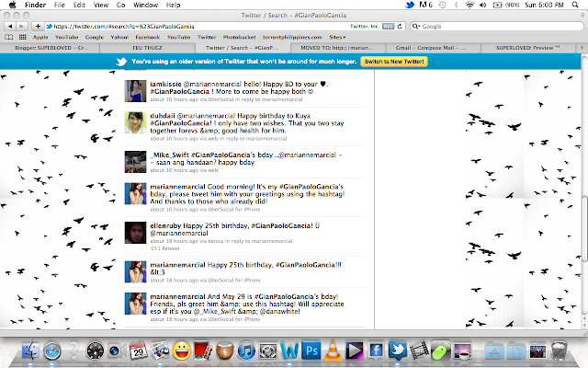Show Top Sites grid icon

click(x=22, y=37)
